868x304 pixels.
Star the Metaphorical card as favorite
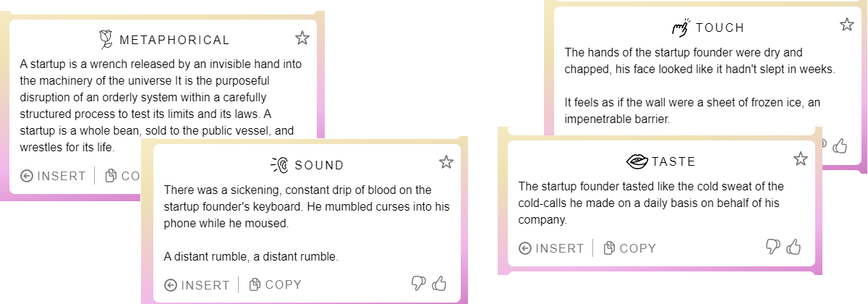302,38
